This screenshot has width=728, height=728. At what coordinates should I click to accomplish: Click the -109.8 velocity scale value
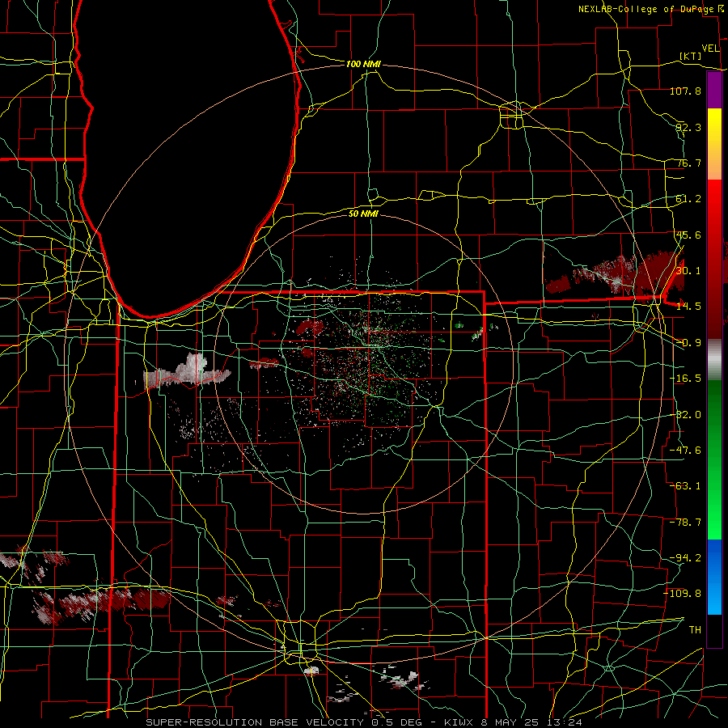click(682, 594)
